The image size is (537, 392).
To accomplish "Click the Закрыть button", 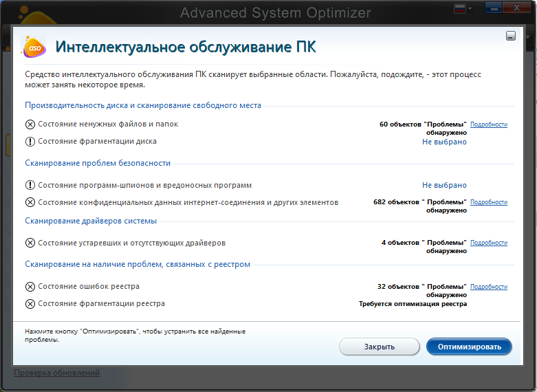I will [379, 347].
